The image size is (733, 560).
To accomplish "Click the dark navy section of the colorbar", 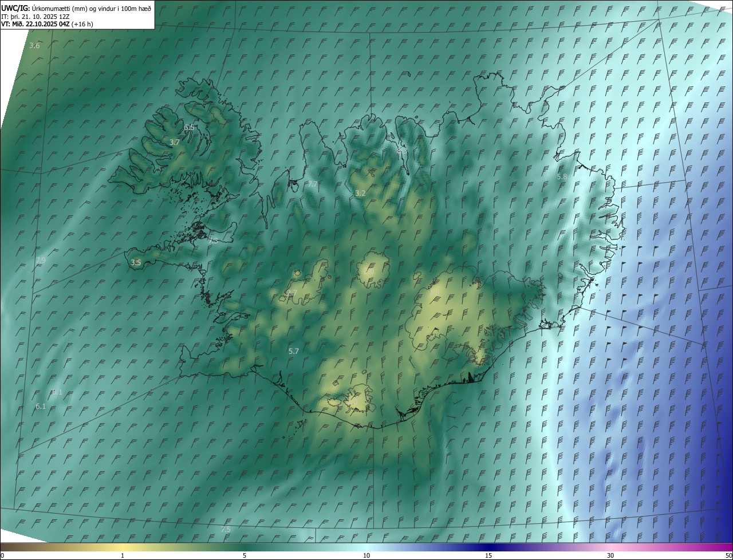I will point(488,547).
